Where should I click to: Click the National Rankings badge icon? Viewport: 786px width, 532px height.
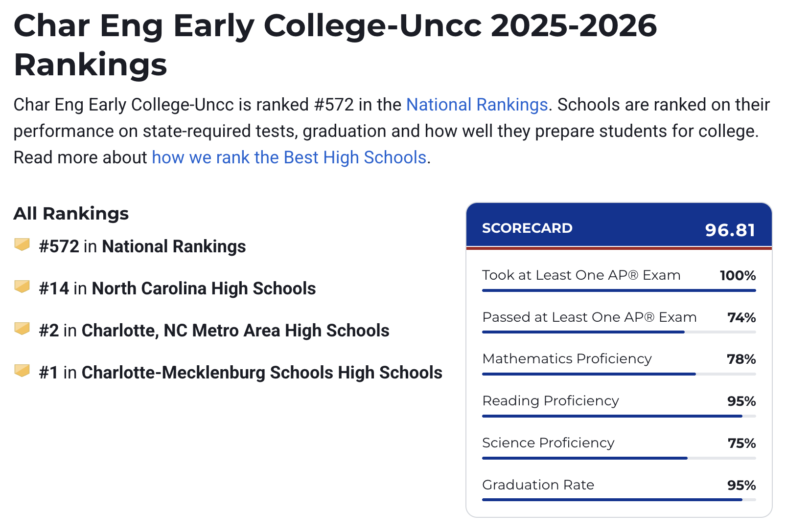click(x=22, y=244)
